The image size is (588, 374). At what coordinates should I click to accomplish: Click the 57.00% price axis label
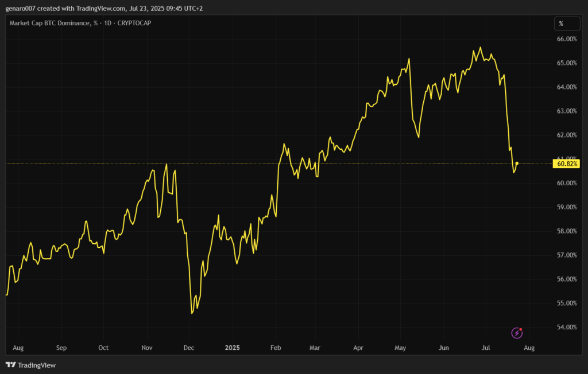pos(566,255)
